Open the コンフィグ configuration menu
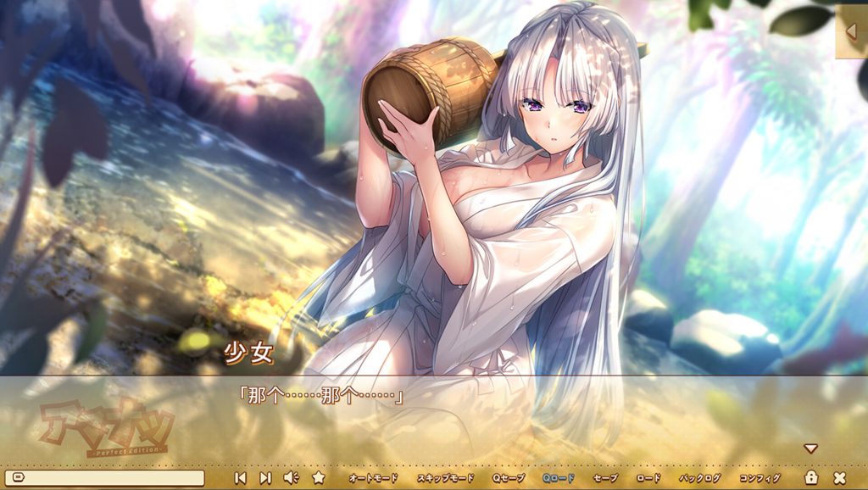This screenshot has height=490, width=868. tap(759, 480)
